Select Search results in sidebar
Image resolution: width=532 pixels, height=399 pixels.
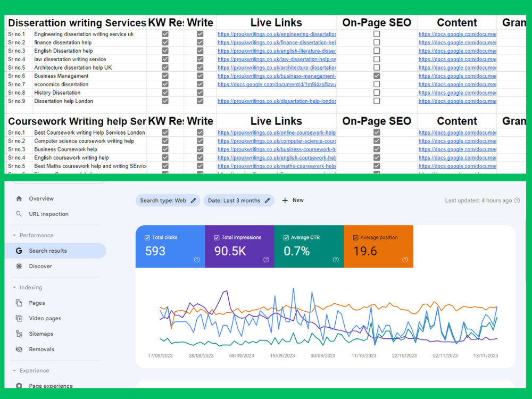(x=55, y=251)
